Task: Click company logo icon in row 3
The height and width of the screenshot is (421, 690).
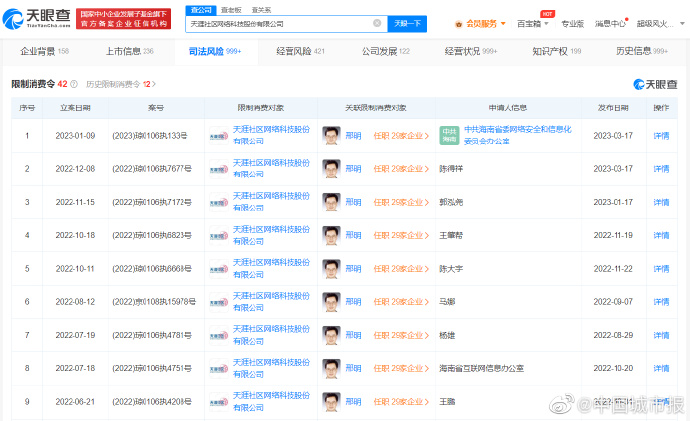Action: 219,202
